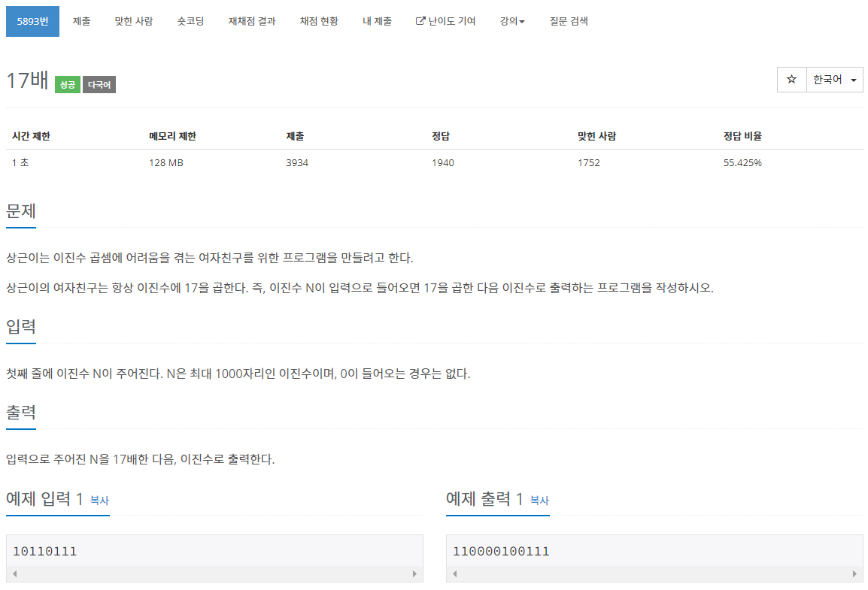Click the sample output 110000100111
868x590 pixels.
[x=501, y=552]
